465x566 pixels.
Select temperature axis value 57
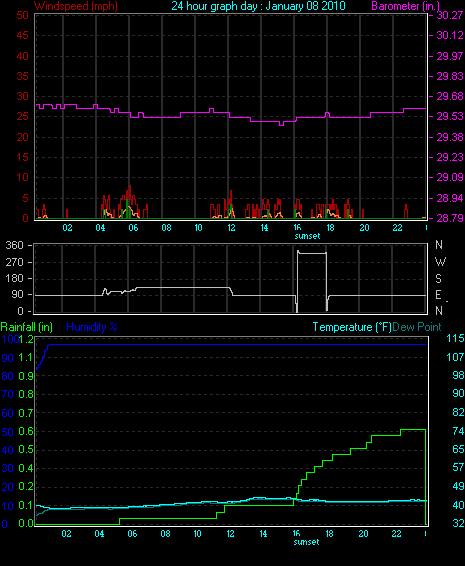click(458, 467)
